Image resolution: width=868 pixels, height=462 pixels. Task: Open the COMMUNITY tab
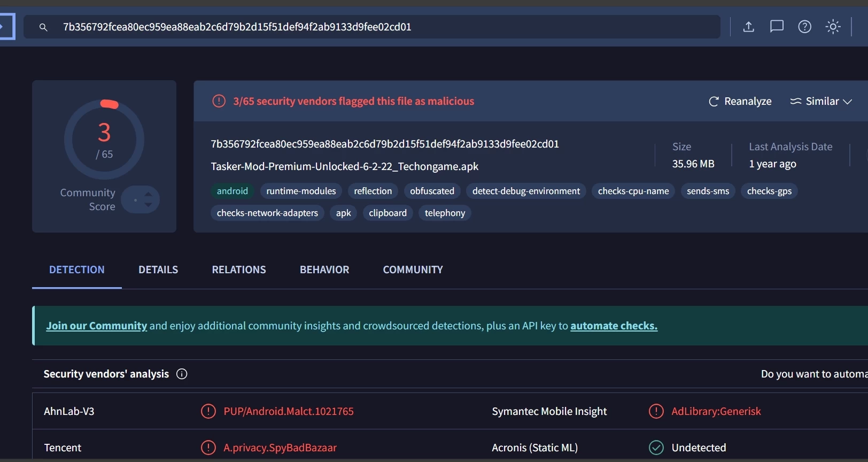pyautogui.click(x=413, y=270)
